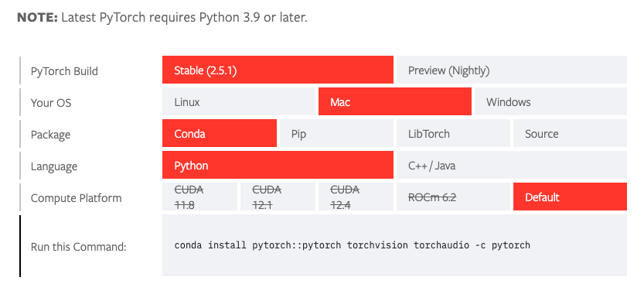Select the Stable (2.5.1) build option
Image resolution: width=644 pixels, height=301 pixels.
[278, 70]
